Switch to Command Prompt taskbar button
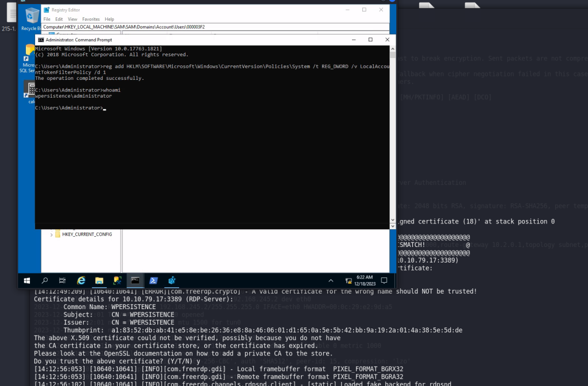This screenshot has height=386, width=588. coord(135,280)
